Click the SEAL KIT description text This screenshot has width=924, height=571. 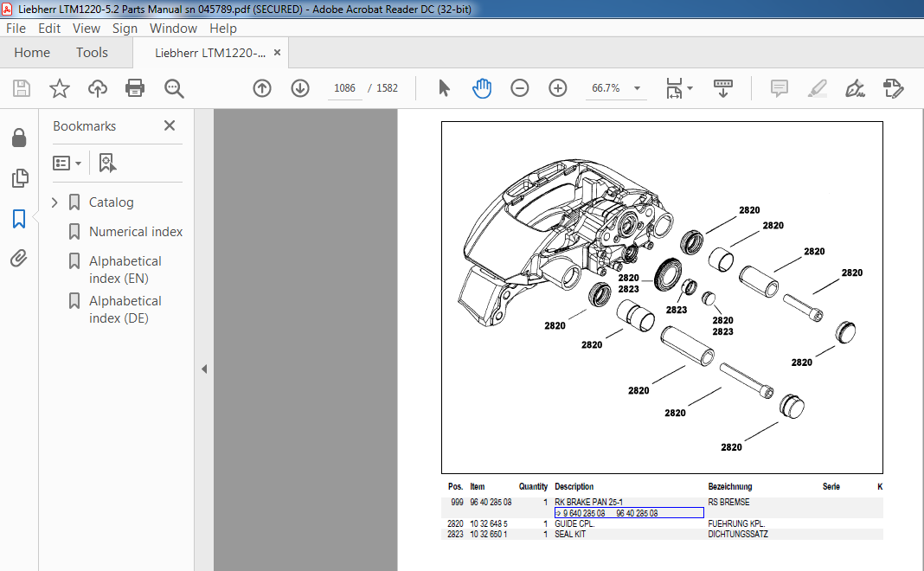(x=570, y=535)
